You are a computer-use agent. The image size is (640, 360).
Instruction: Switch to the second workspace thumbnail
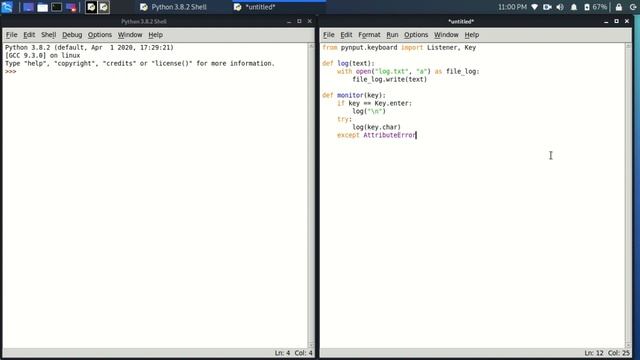pos(104,7)
